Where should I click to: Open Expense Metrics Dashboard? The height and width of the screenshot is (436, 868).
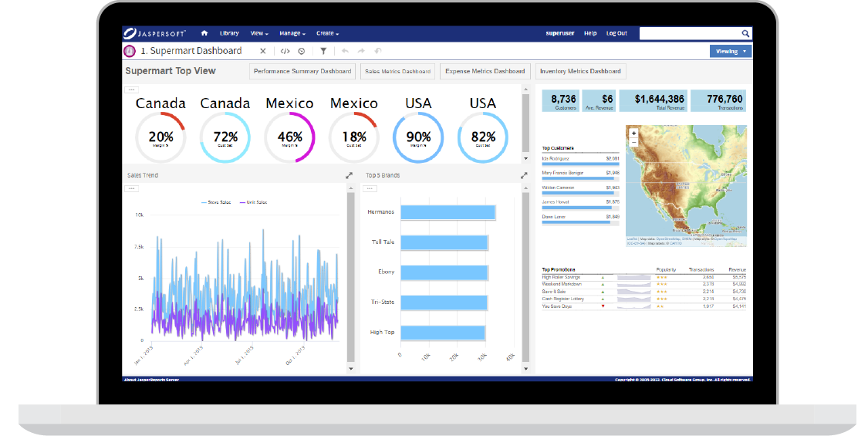pyautogui.click(x=485, y=72)
